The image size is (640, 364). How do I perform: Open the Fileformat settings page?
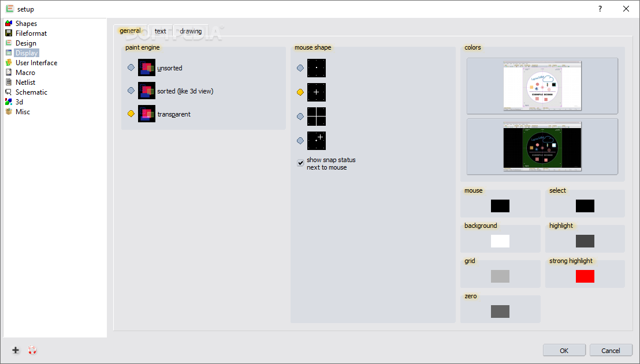click(x=31, y=33)
